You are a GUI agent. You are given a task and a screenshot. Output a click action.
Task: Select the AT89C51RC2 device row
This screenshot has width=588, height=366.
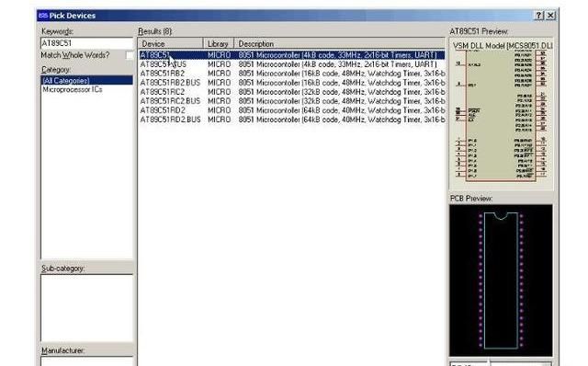tap(292, 92)
